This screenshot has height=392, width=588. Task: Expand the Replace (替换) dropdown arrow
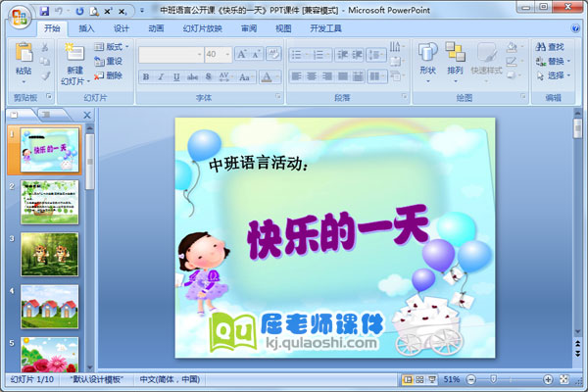pos(568,61)
